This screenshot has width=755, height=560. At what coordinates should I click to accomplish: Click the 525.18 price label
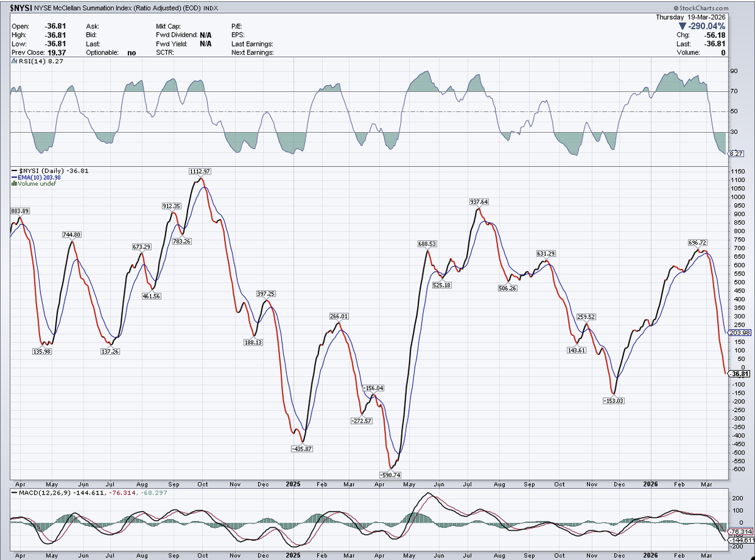(442, 284)
